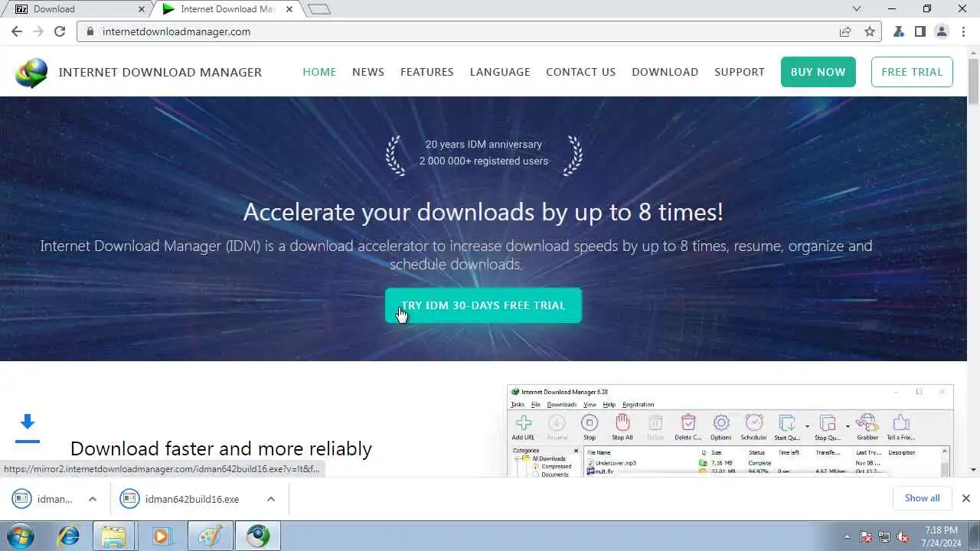Image resolution: width=980 pixels, height=551 pixels.
Task: Open the Windows Start button
Action: pos(21,536)
